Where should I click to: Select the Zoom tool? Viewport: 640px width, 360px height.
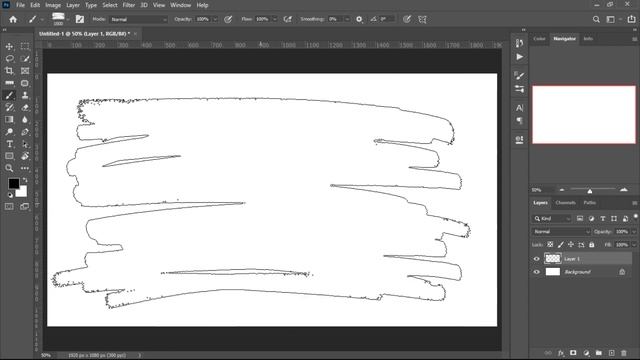tap(9, 168)
